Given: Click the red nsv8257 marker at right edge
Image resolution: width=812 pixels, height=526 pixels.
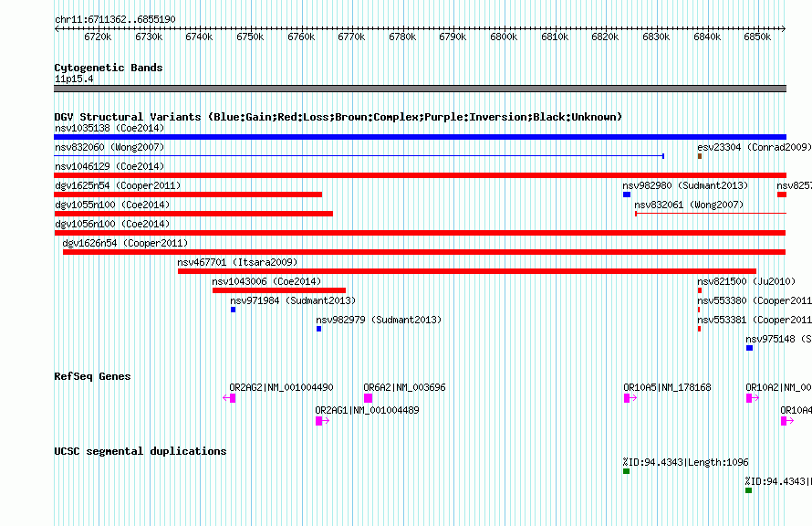Looking at the screenshot, I should (782, 195).
